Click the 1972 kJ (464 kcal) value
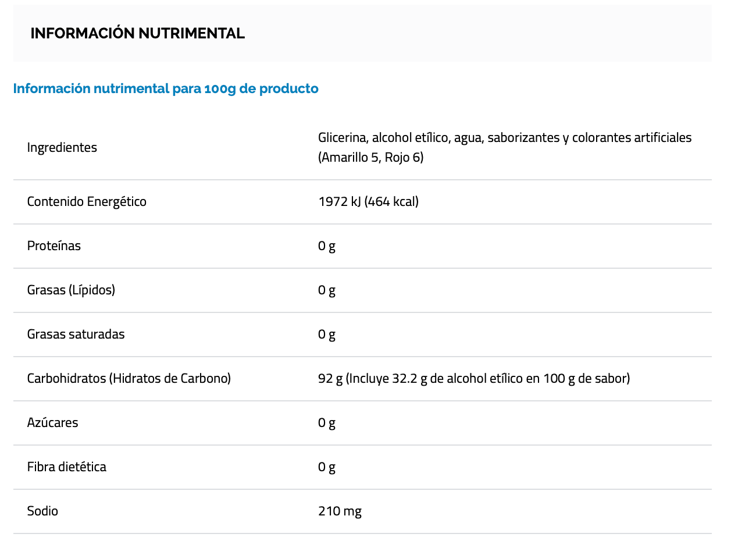The height and width of the screenshot is (555, 756). click(x=368, y=201)
